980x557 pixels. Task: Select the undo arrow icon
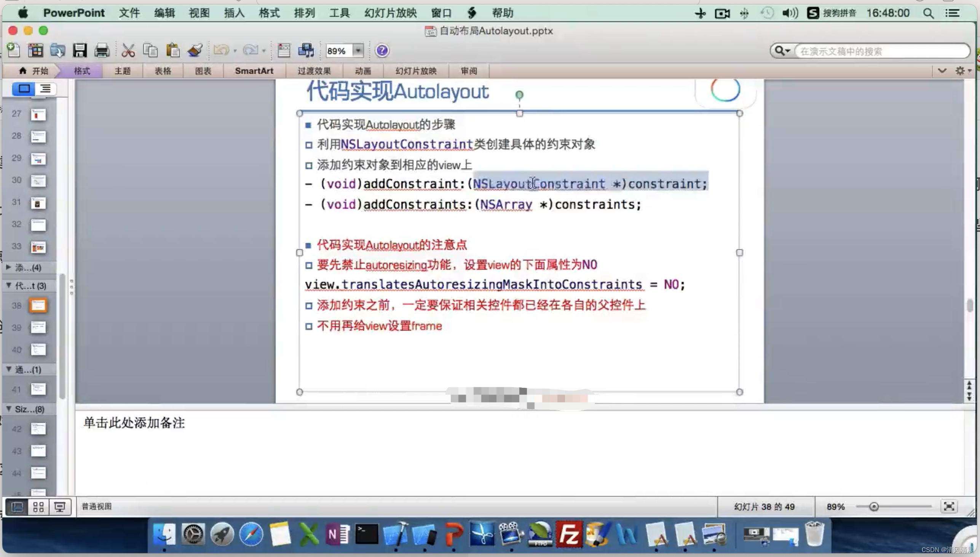(221, 51)
